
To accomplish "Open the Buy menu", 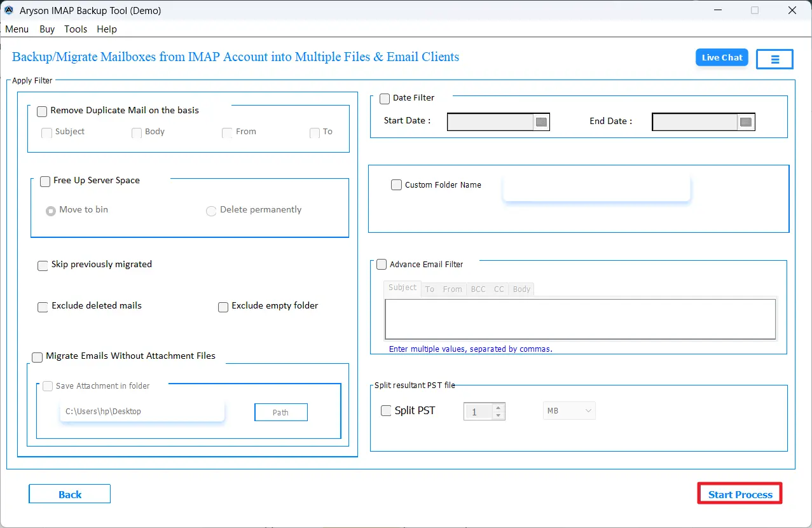I will tap(47, 29).
